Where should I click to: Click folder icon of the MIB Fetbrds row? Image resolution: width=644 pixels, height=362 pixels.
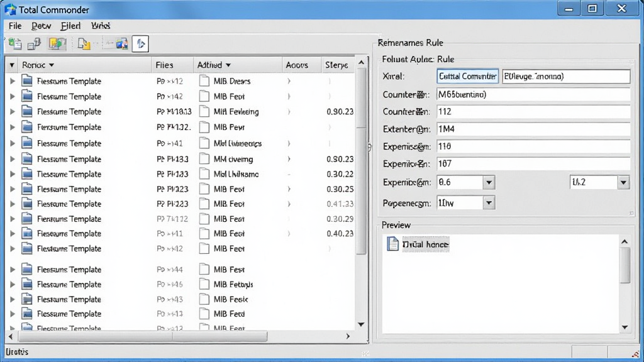click(x=27, y=284)
